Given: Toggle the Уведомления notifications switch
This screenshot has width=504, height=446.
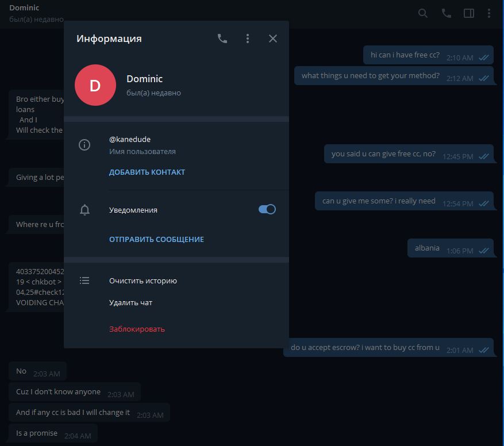Looking at the screenshot, I should (x=267, y=210).
